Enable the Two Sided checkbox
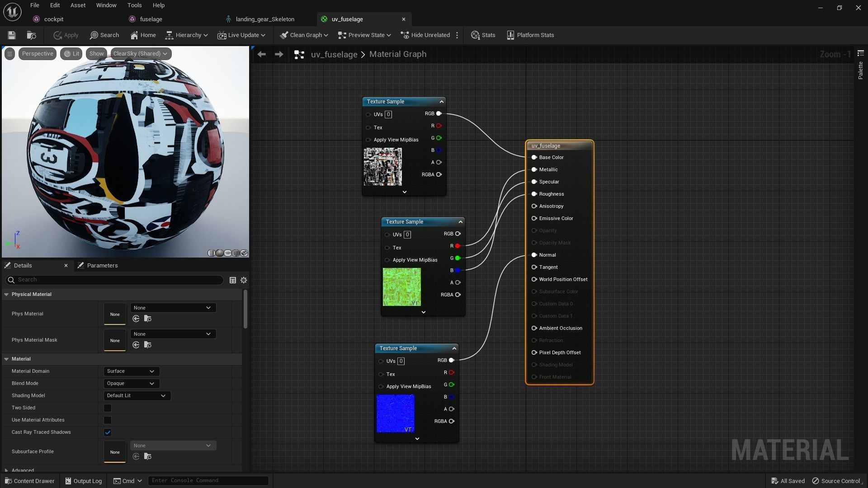This screenshot has width=868, height=488. [108, 408]
